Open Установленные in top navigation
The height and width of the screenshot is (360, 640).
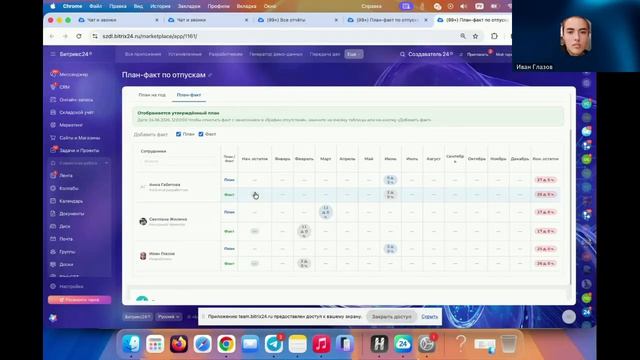pyautogui.click(x=185, y=54)
